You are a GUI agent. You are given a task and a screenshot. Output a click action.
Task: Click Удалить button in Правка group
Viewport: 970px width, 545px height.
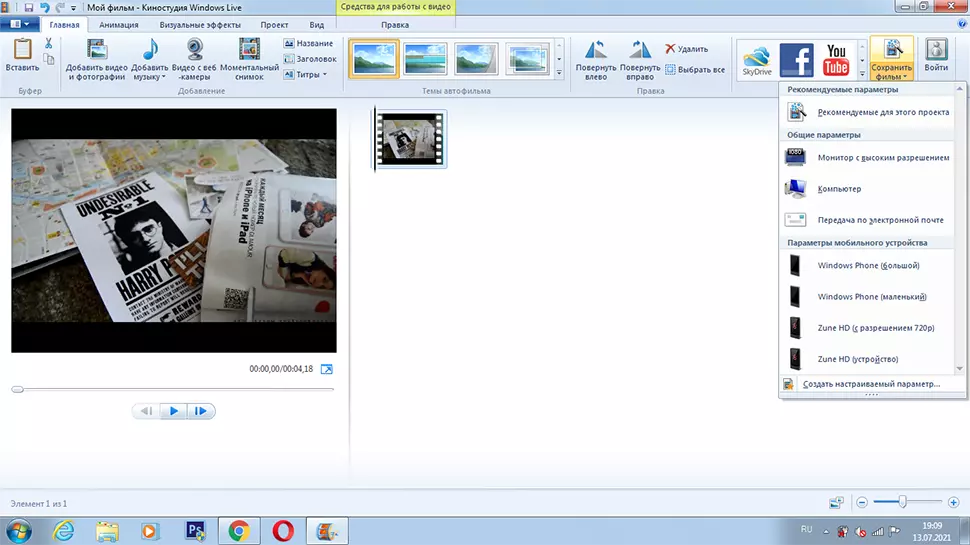click(x=686, y=48)
